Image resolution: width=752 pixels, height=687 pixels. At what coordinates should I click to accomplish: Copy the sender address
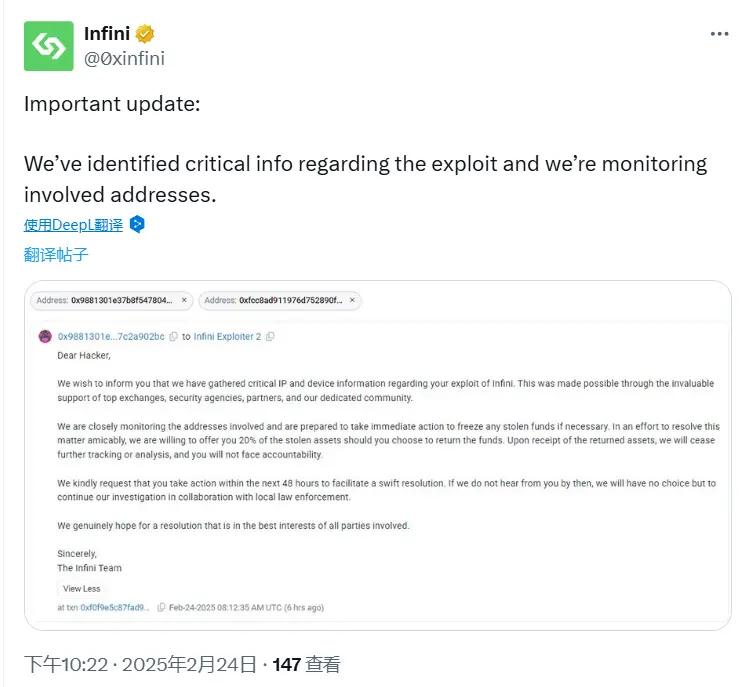pyautogui.click(x=173, y=337)
